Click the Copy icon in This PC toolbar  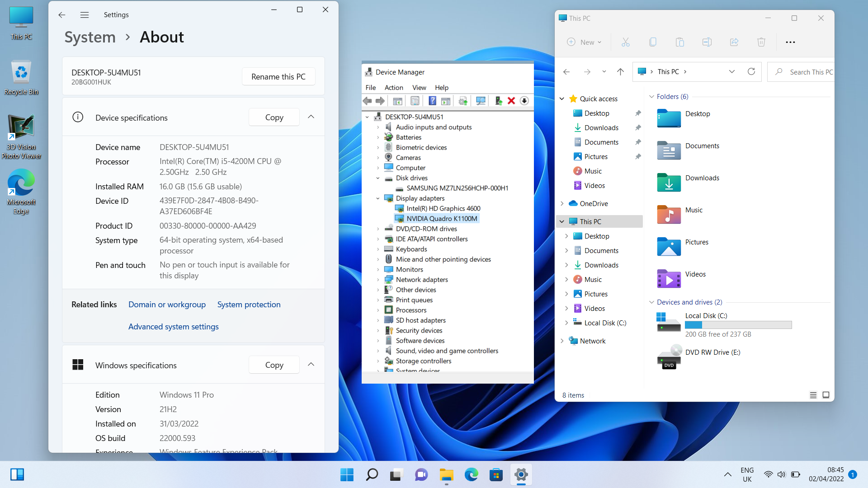(653, 42)
